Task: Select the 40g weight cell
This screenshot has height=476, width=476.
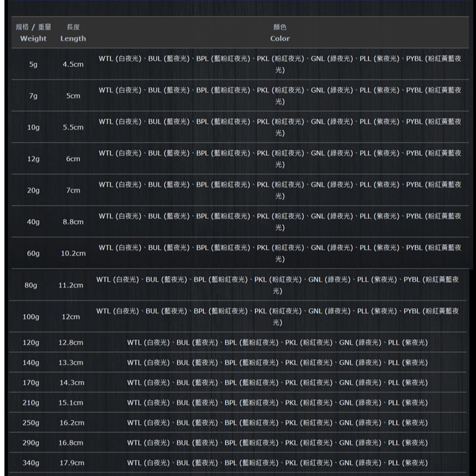Action: (x=33, y=222)
